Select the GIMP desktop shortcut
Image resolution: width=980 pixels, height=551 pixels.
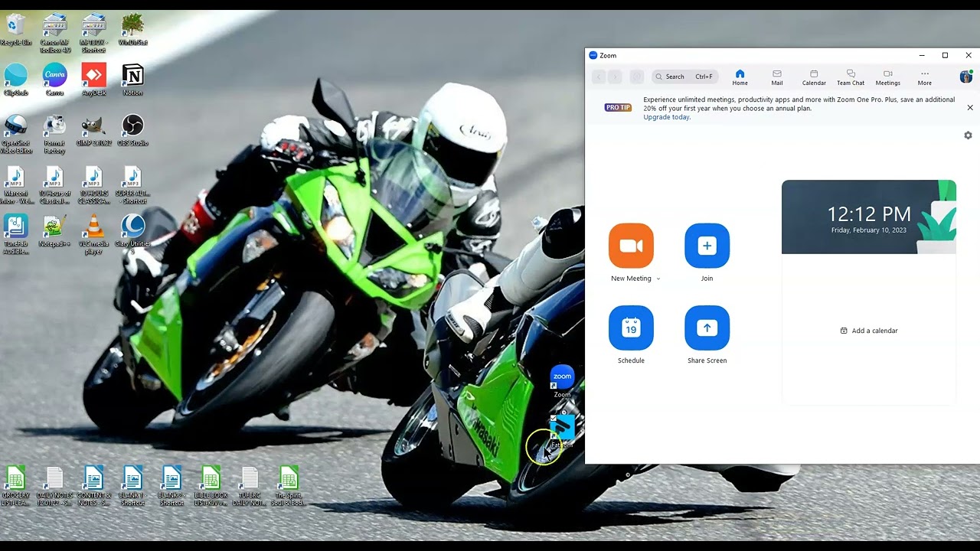click(93, 130)
